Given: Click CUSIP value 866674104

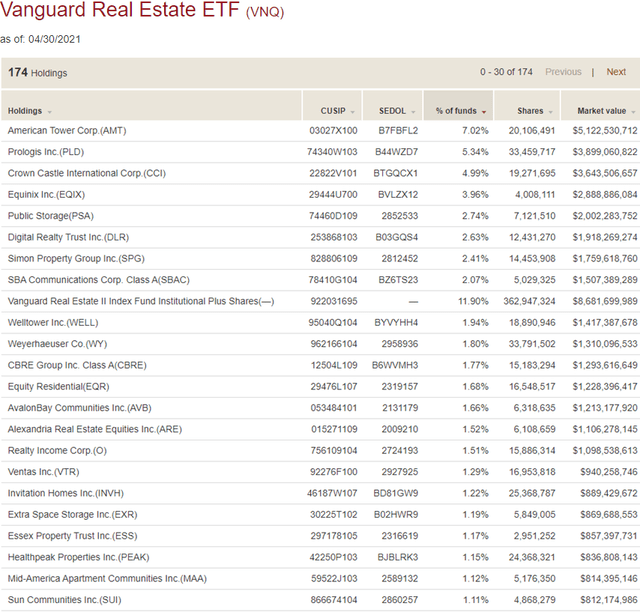Looking at the screenshot, I should tap(334, 600).
